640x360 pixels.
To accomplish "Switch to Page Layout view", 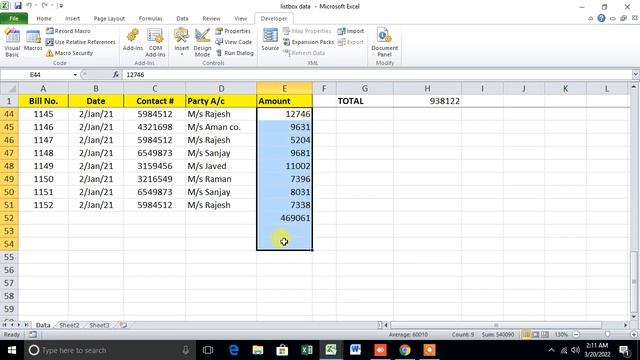I will click(x=536, y=335).
